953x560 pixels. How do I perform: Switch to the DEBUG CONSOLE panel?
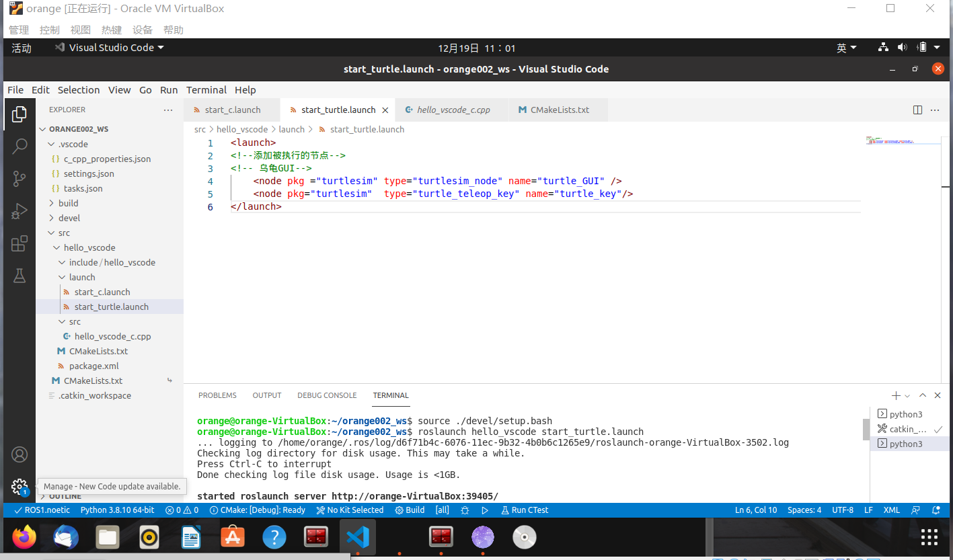(x=327, y=395)
